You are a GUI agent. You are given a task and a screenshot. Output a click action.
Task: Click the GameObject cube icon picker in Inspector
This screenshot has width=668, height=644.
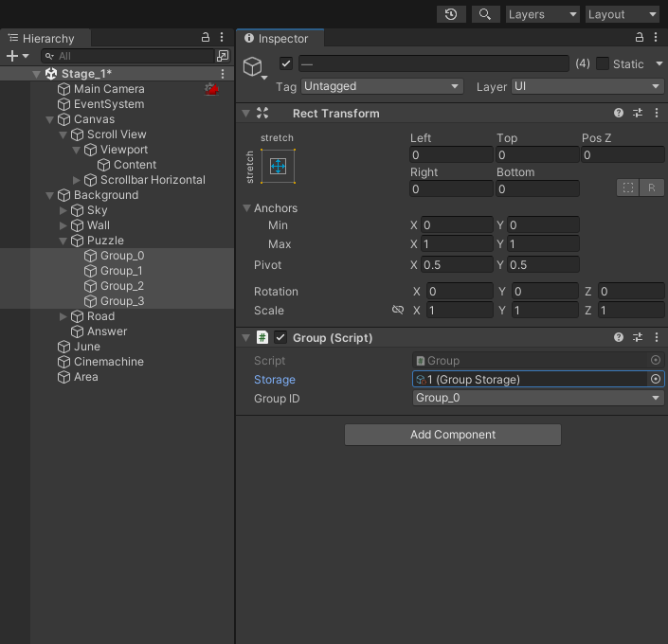click(254, 68)
